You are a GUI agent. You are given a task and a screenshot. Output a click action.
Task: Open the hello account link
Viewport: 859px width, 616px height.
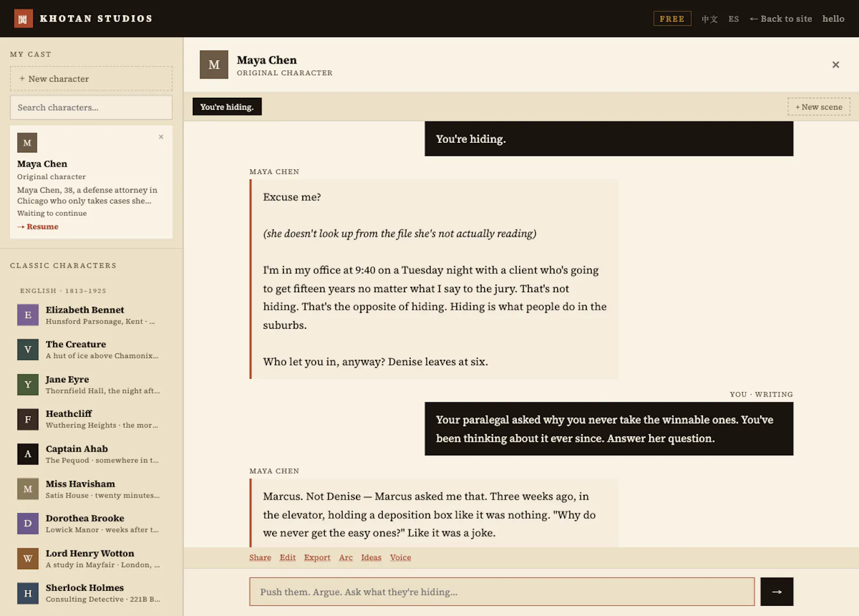pyautogui.click(x=833, y=19)
